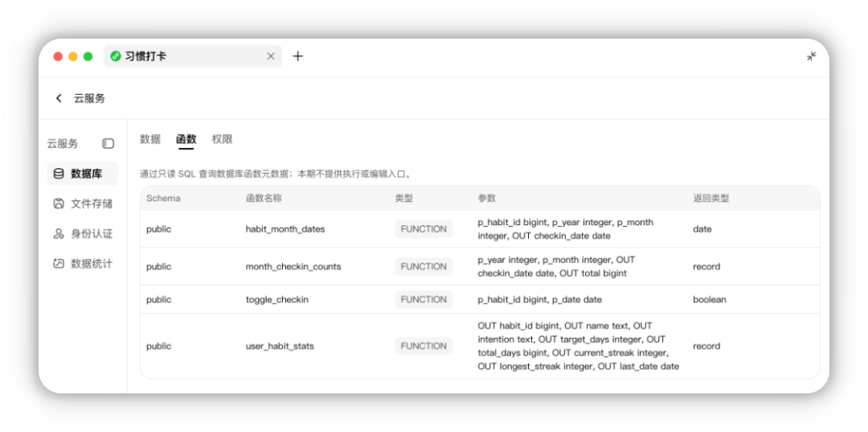Toggle the sidebar collapse icon
The image size is (868, 432).
(x=108, y=144)
